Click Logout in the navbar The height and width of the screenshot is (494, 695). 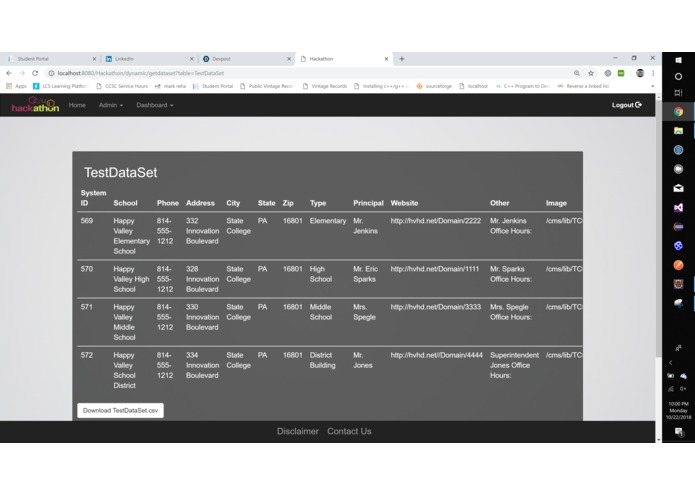(627, 105)
